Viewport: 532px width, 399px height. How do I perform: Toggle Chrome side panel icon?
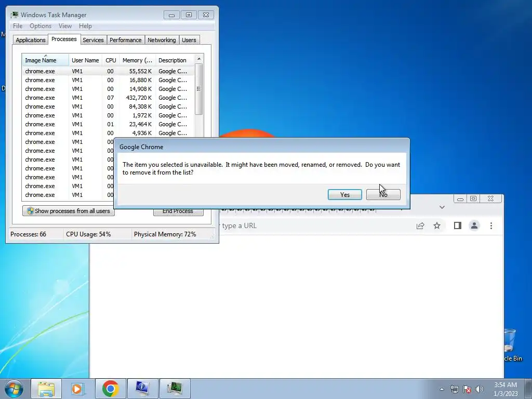(457, 225)
